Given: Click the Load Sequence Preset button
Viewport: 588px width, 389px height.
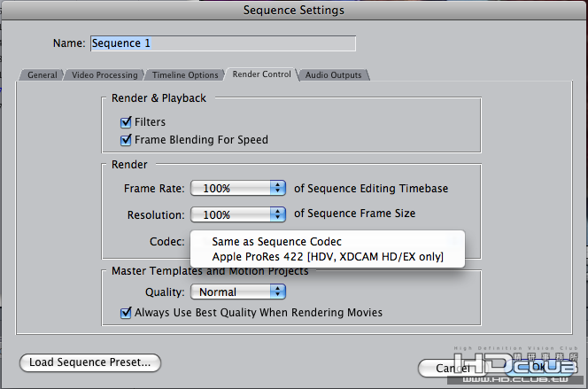Looking at the screenshot, I should pos(89,362).
